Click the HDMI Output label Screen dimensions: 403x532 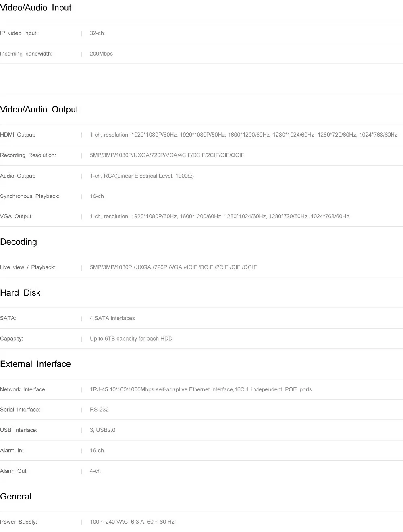pyautogui.click(x=18, y=135)
